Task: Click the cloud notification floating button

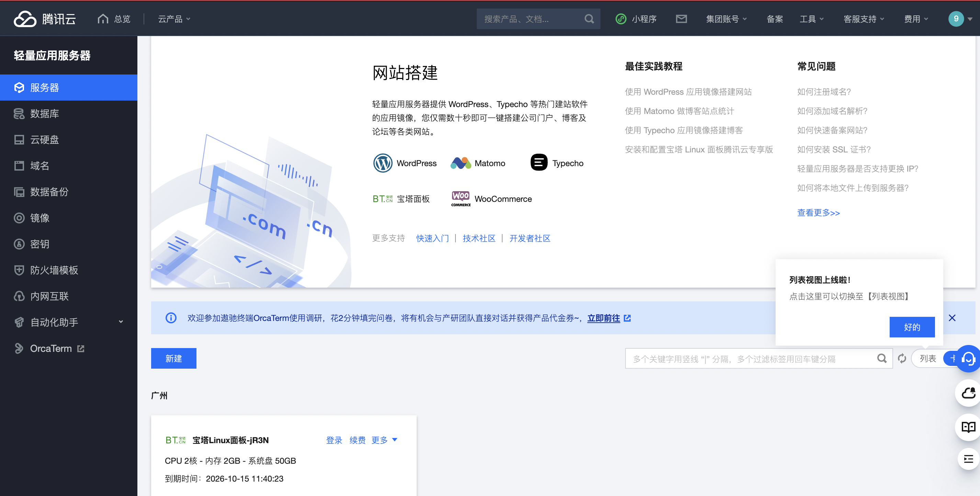Action: 968,393
